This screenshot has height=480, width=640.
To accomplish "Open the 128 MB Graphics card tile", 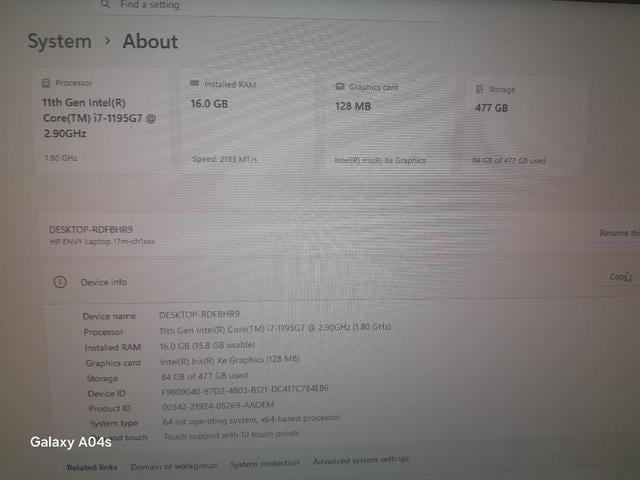I will click(x=392, y=124).
